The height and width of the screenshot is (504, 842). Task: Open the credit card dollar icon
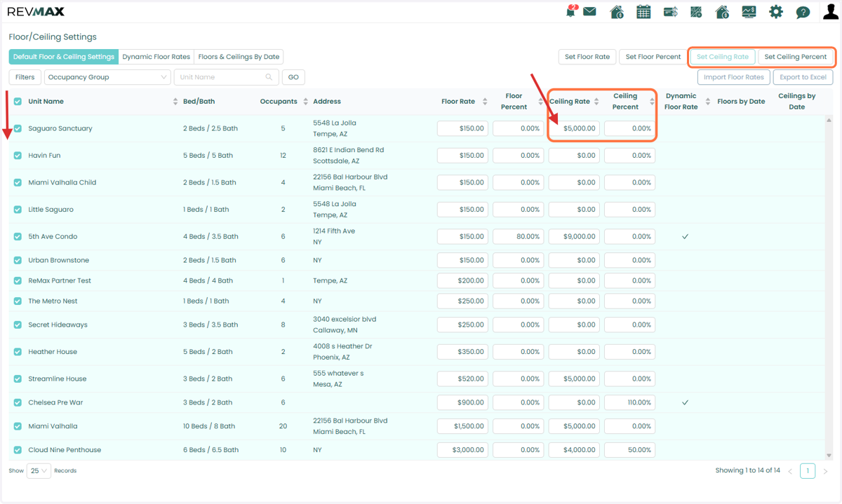click(x=670, y=12)
